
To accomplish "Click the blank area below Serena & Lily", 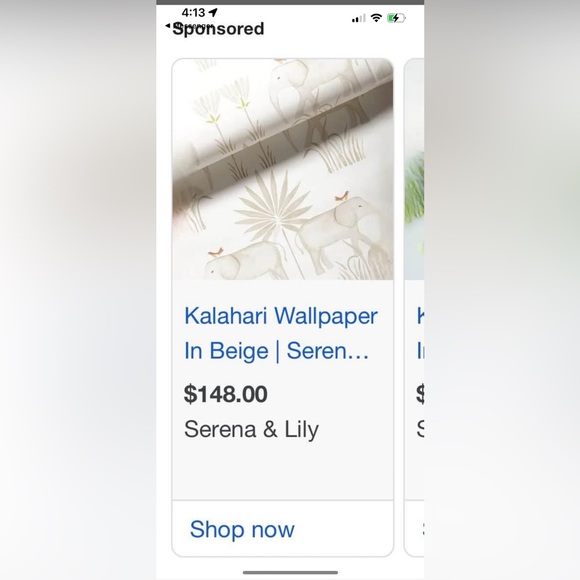I will [283, 470].
